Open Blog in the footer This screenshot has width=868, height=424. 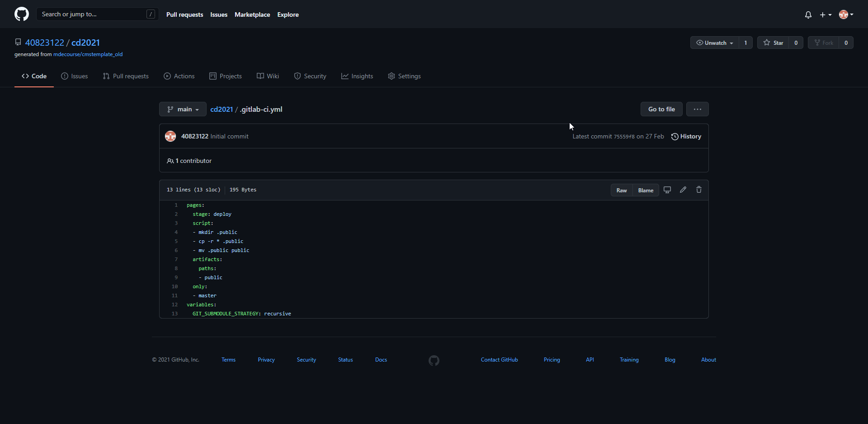tap(670, 360)
